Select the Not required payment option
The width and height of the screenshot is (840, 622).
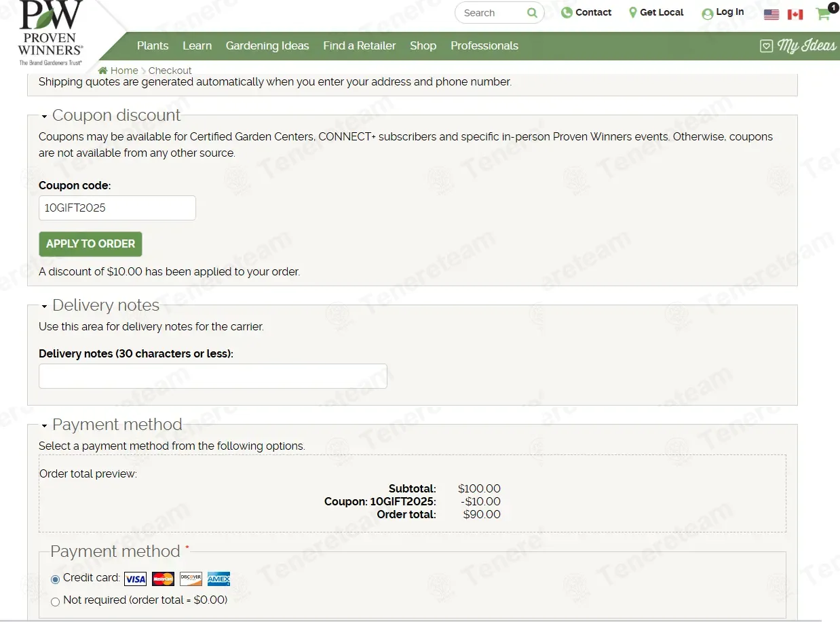coord(56,602)
